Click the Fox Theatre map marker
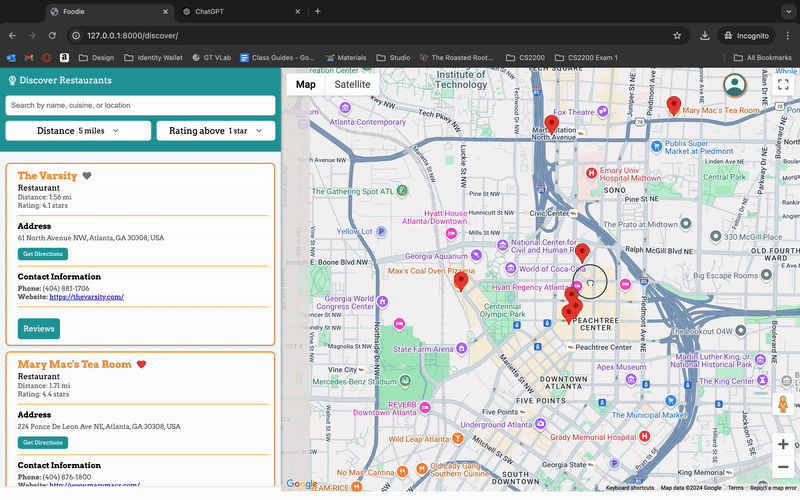The height and width of the screenshot is (500, 800). 603,111
